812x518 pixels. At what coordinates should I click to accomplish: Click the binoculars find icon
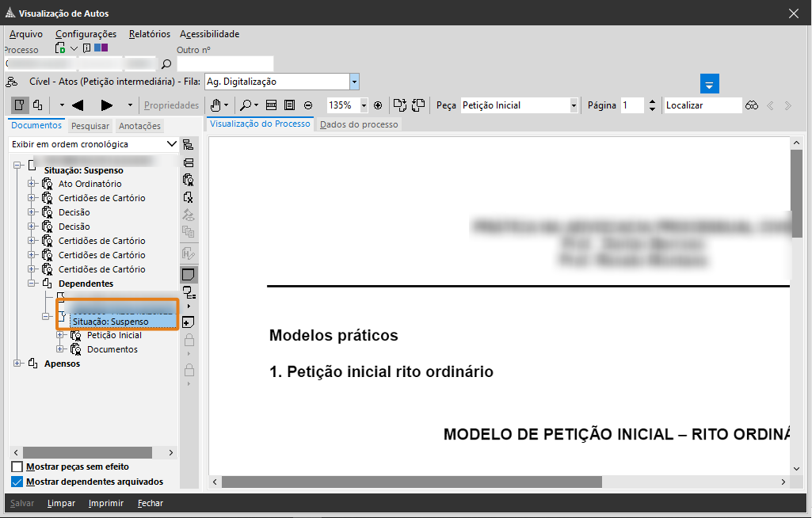752,105
